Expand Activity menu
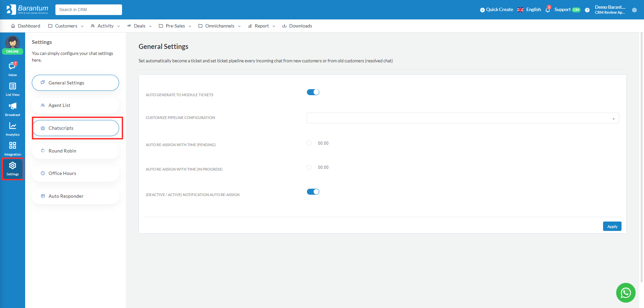Viewport: 644px width, 308px height. click(x=105, y=26)
